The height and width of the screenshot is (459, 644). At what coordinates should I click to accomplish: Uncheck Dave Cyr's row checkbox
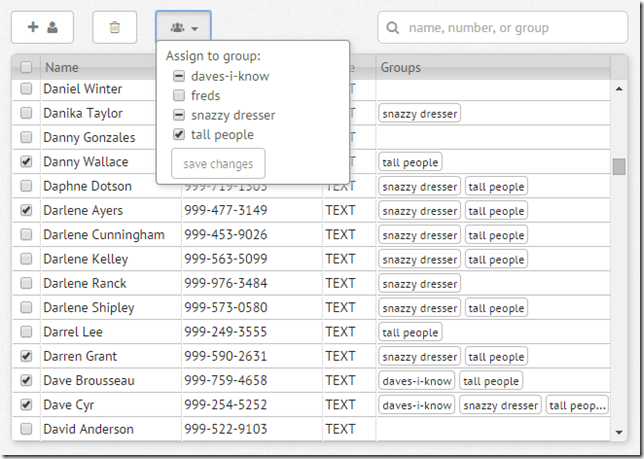(x=26, y=404)
